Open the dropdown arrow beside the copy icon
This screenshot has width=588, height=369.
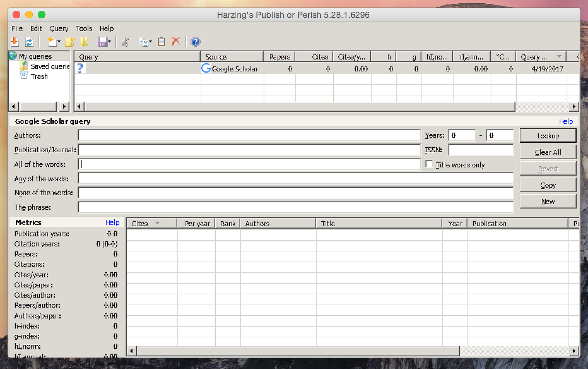(x=150, y=42)
